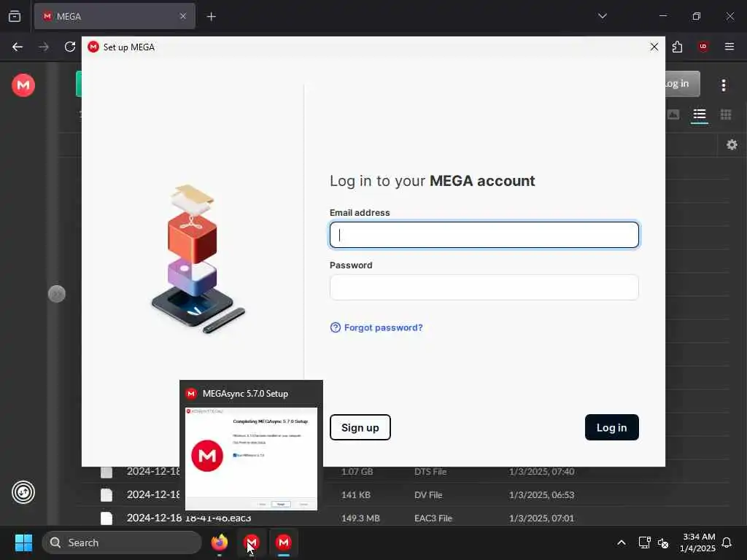Click the MEGA webpage Log in button
Image resolution: width=747 pixels, height=560 pixels.
(682, 84)
